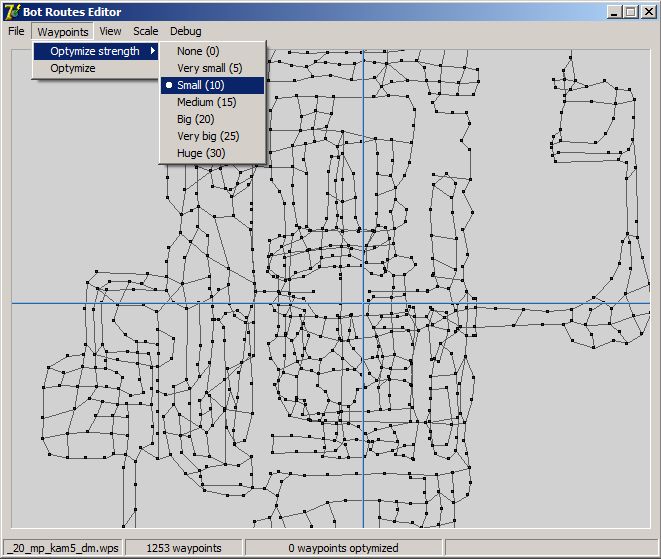This screenshot has width=661, height=559.
Task: Expand the Optymize strength submenu arrow
Action: coord(153,51)
